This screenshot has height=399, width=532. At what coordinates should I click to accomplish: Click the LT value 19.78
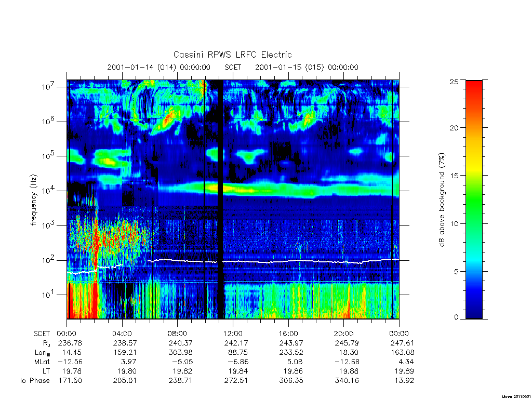[72, 371]
